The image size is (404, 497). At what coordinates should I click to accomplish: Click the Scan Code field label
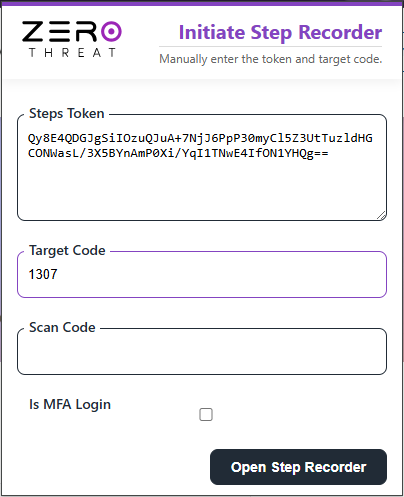(x=62, y=327)
